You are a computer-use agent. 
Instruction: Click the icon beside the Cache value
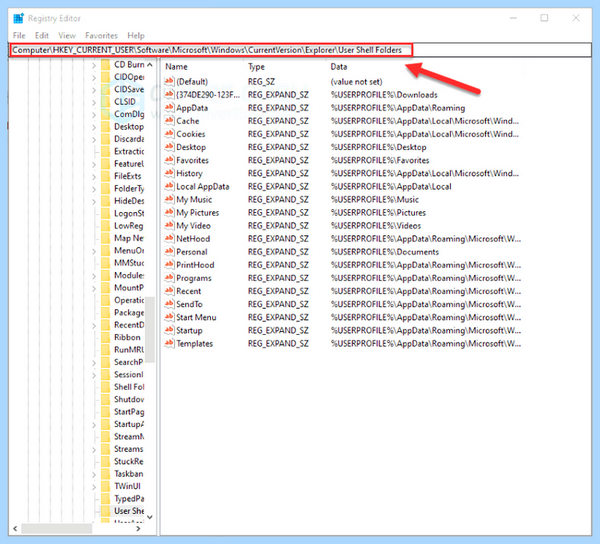click(169, 121)
